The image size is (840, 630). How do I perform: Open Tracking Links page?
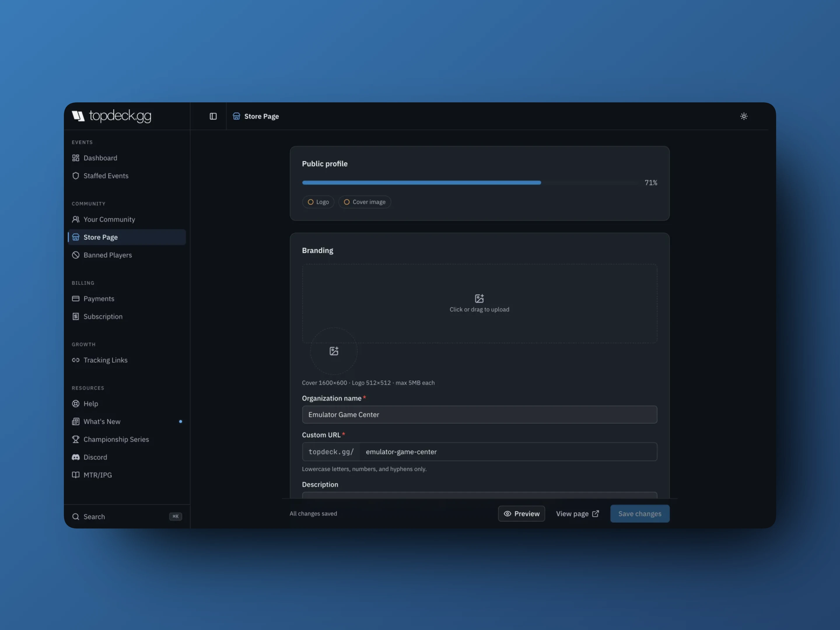click(127, 360)
